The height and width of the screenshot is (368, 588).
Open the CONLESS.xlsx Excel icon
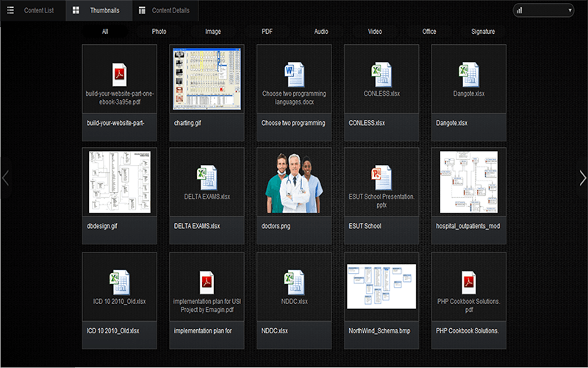[381, 74]
